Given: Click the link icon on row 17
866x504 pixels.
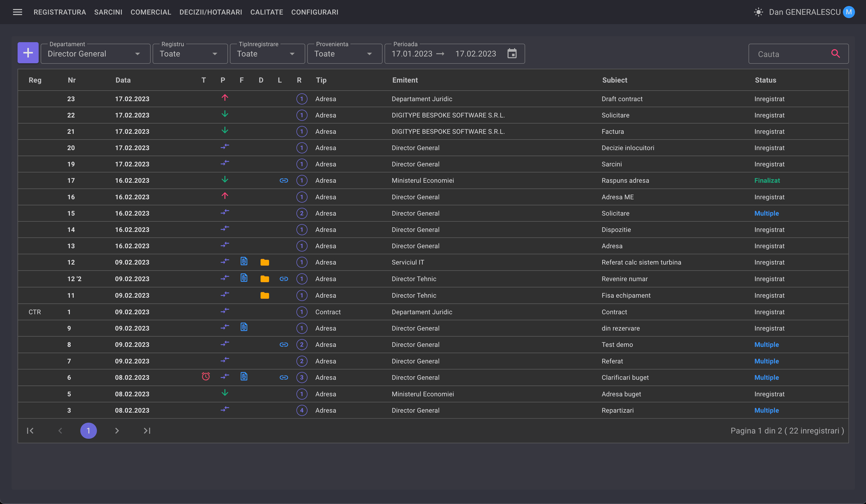Looking at the screenshot, I should click(x=283, y=180).
